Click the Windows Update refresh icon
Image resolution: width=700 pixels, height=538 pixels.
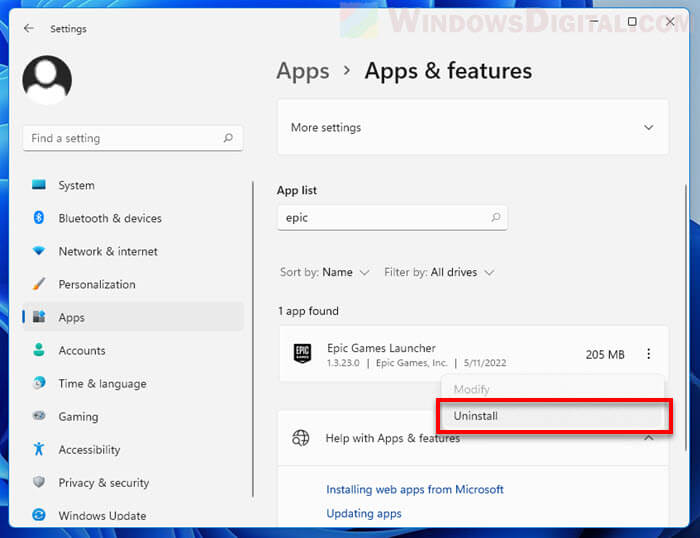tap(39, 515)
